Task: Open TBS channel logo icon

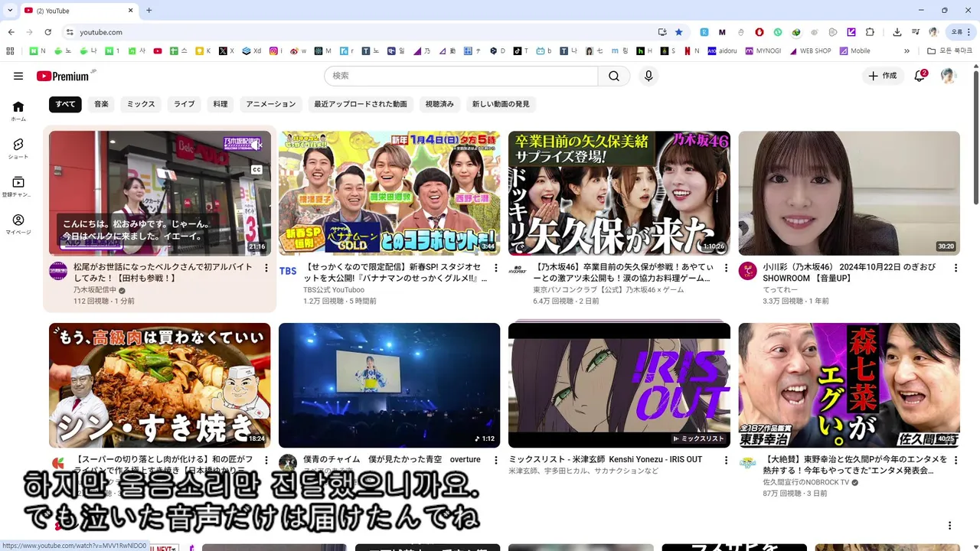Action: pyautogui.click(x=288, y=271)
